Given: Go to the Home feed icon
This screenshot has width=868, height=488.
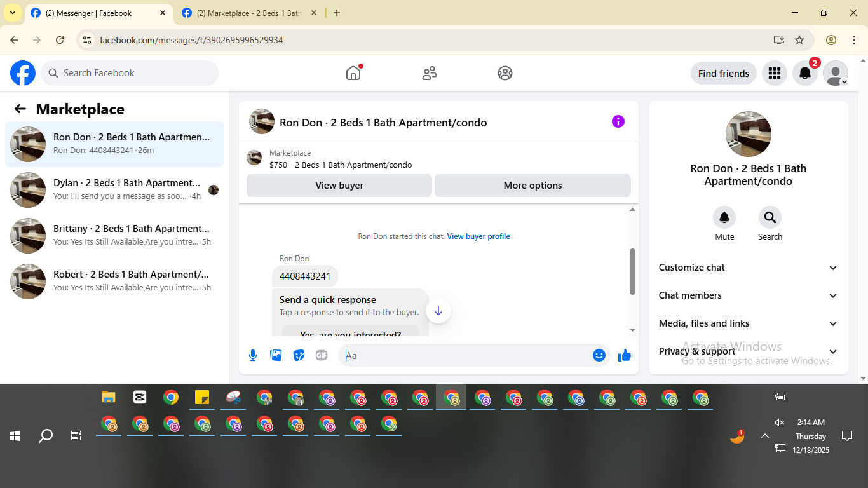Looking at the screenshot, I should pos(353,73).
